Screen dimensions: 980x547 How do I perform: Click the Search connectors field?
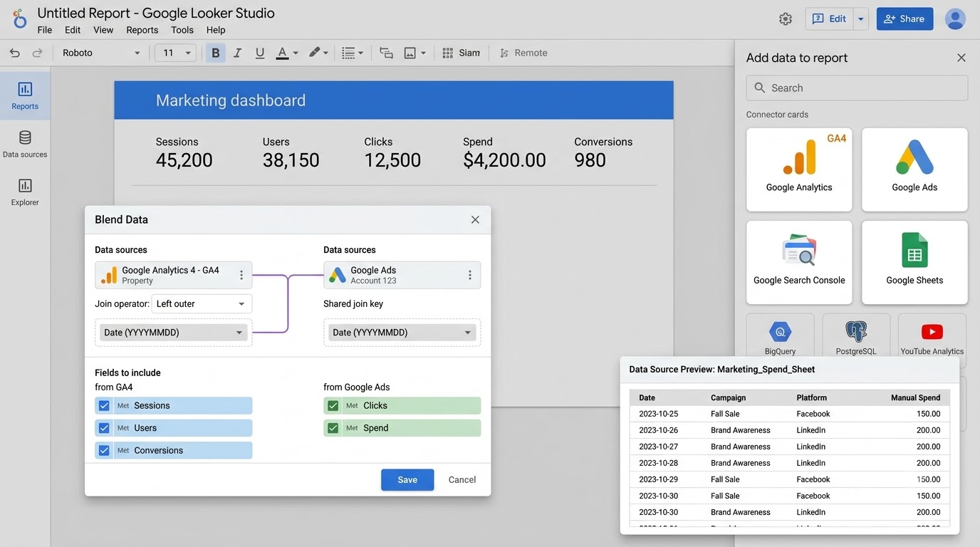coord(857,88)
